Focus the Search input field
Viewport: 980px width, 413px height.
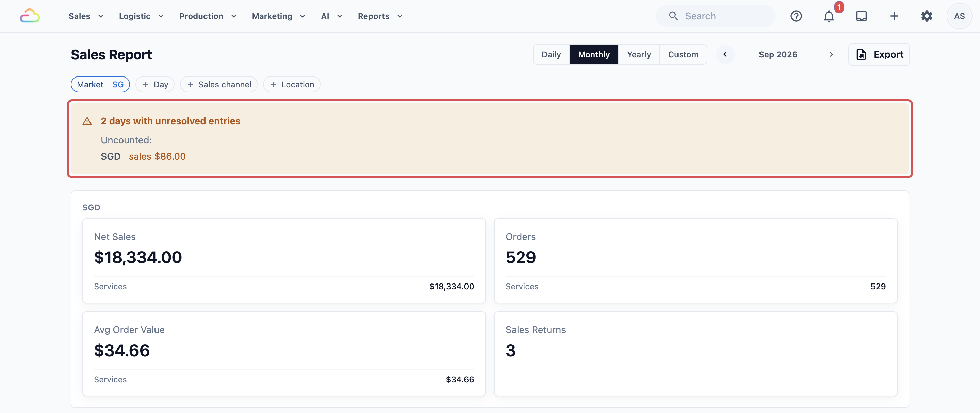click(715, 16)
